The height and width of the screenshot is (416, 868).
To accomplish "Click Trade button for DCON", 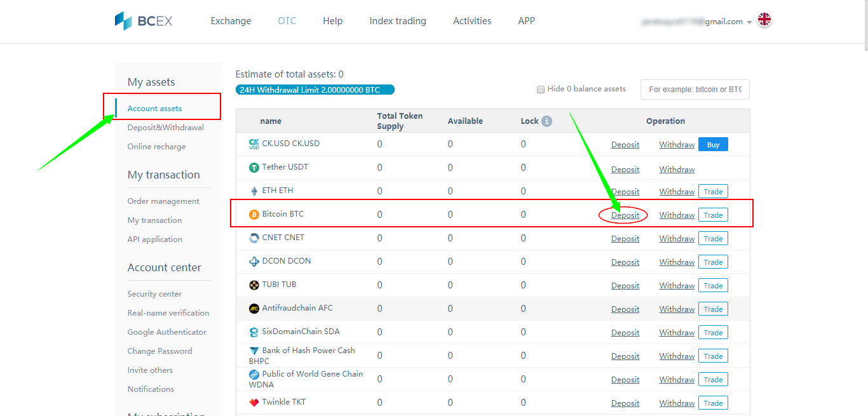I will (713, 262).
